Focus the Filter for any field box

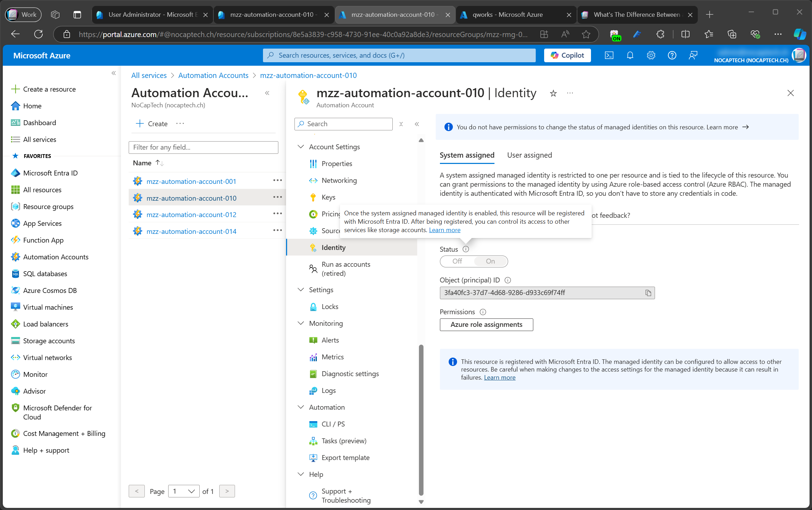point(203,148)
